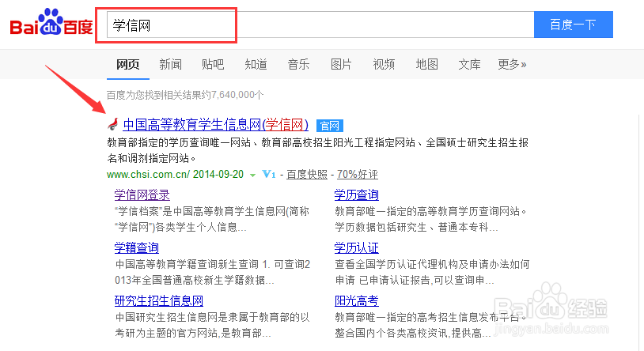Open the 音乐 tab
The image size is (644, 351).
298,64
